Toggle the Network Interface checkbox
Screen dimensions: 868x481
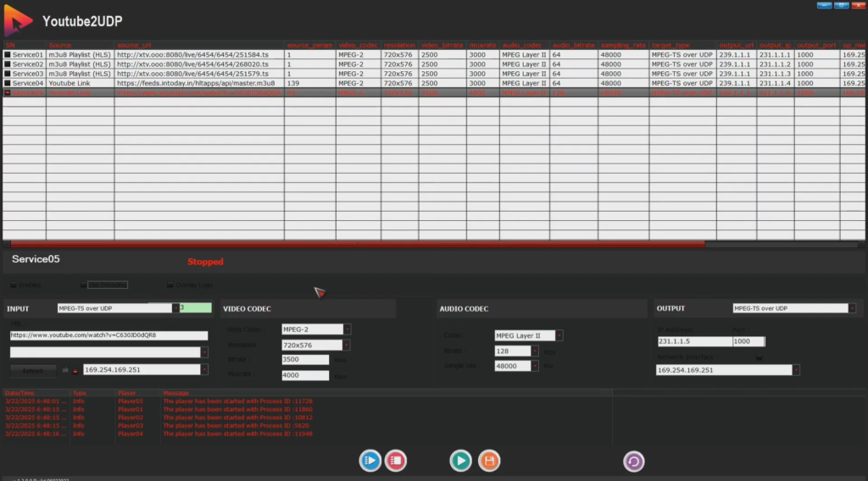click(x=759, y=357)
